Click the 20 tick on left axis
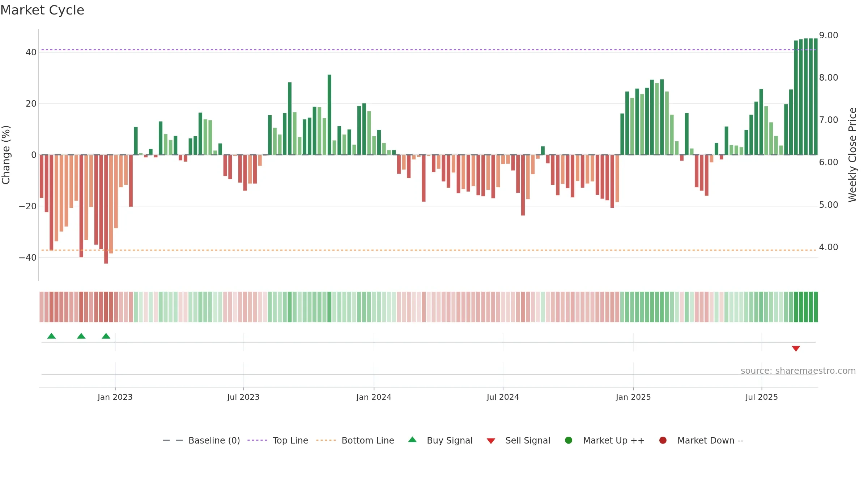 [x=31, y=104]
